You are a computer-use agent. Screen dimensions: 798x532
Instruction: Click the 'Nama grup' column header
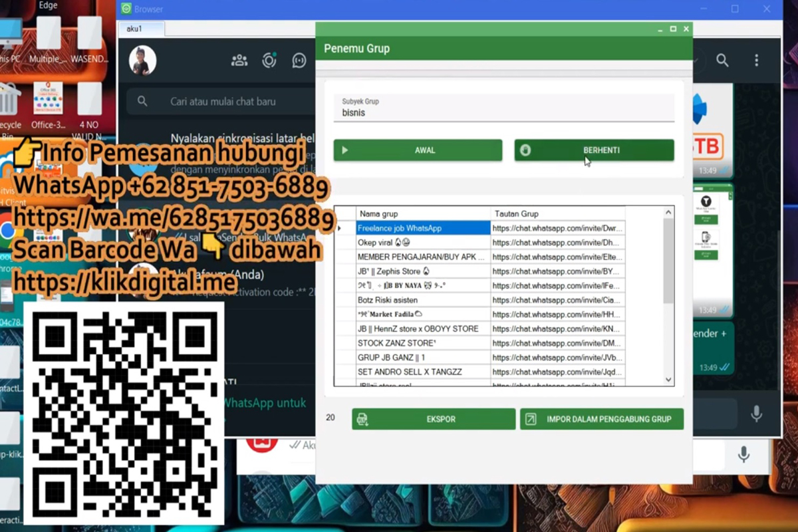point(423,213)
